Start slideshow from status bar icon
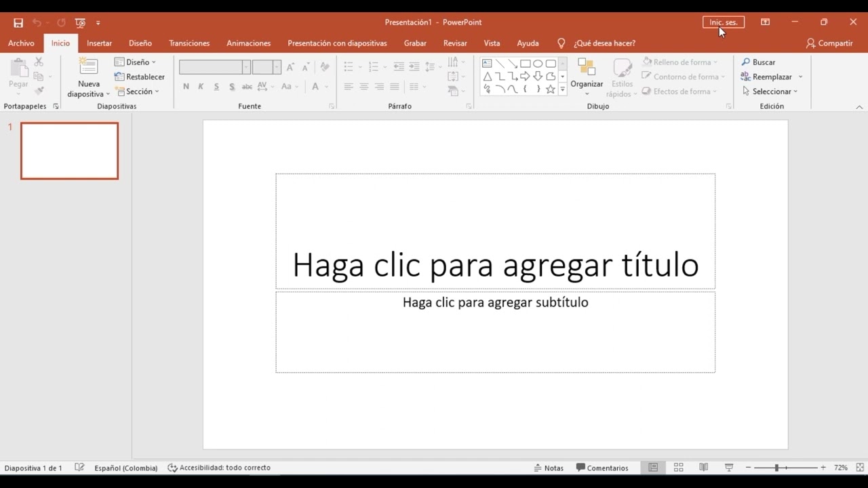 pos(729,468)
